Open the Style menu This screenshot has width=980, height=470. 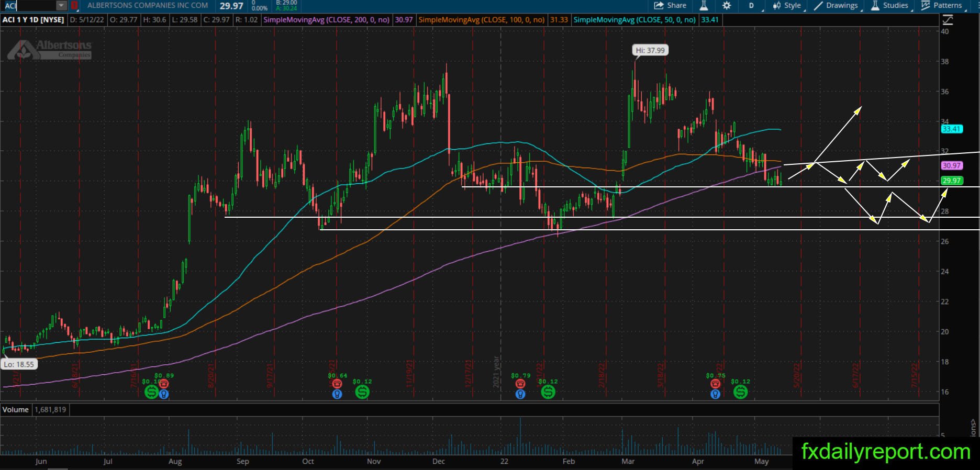click(788, 6)
